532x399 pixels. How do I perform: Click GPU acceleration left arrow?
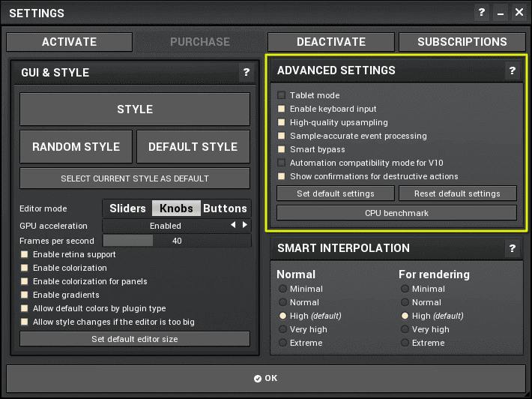[x=233, y=225]
